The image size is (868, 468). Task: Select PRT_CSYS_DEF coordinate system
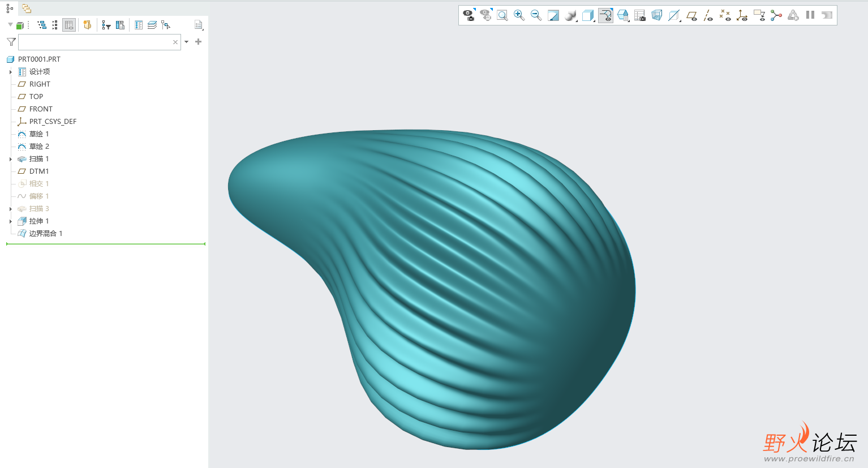click(53, 122)
